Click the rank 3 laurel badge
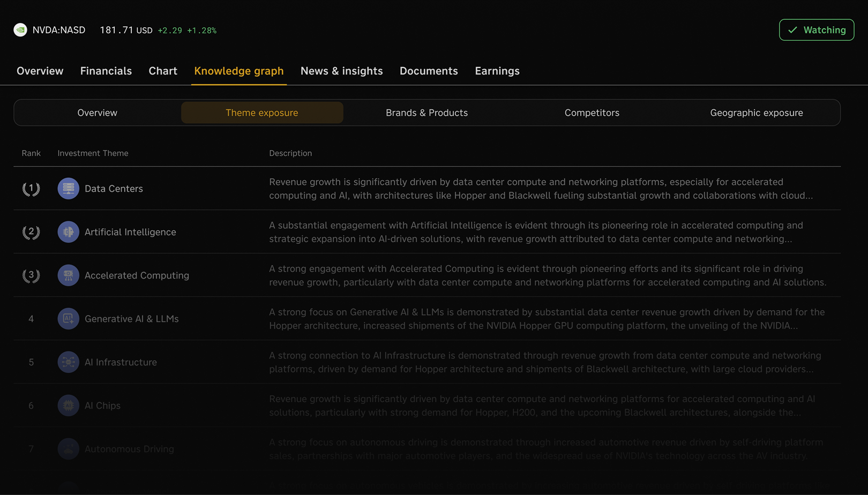 click(x=31, y=275)
